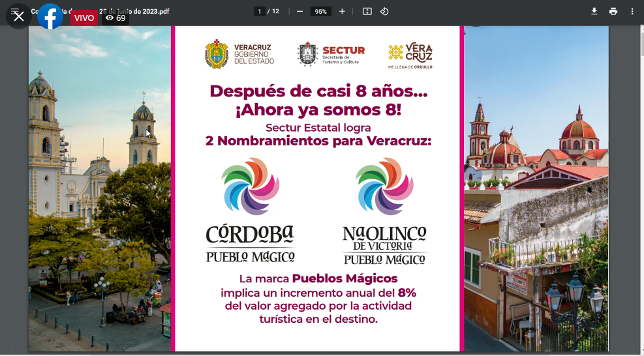Screen dimensions: 644x356
Task: Close the live video overlay with X
Action: 18,16
